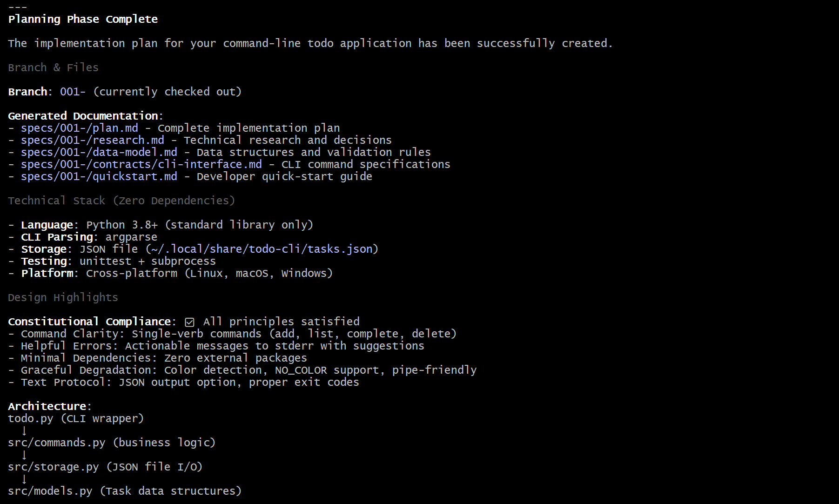Open the specs/001-/plan.md file link
The image size is (839, 504).
coord(79,128)
